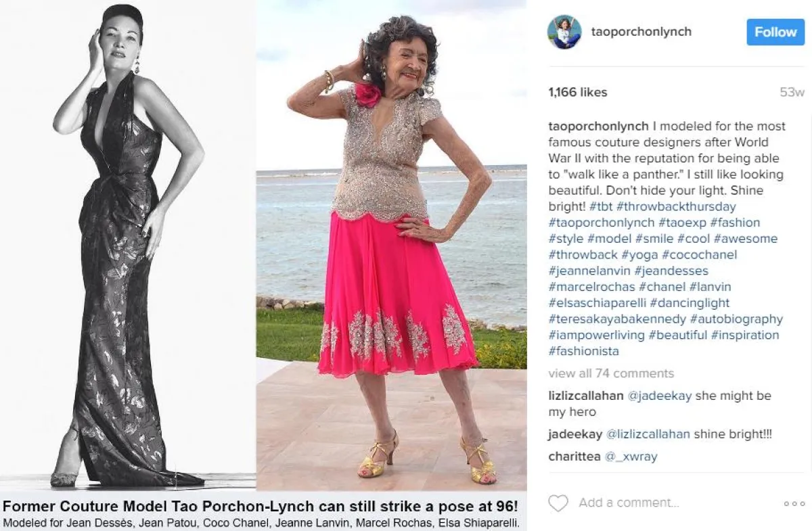Open taoporchonlynch profile avatar picture
The image size is (812, 531).
pos(564,32)
